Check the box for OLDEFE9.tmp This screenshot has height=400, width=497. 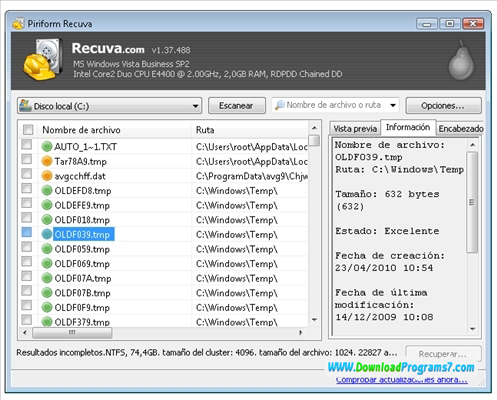27,203
